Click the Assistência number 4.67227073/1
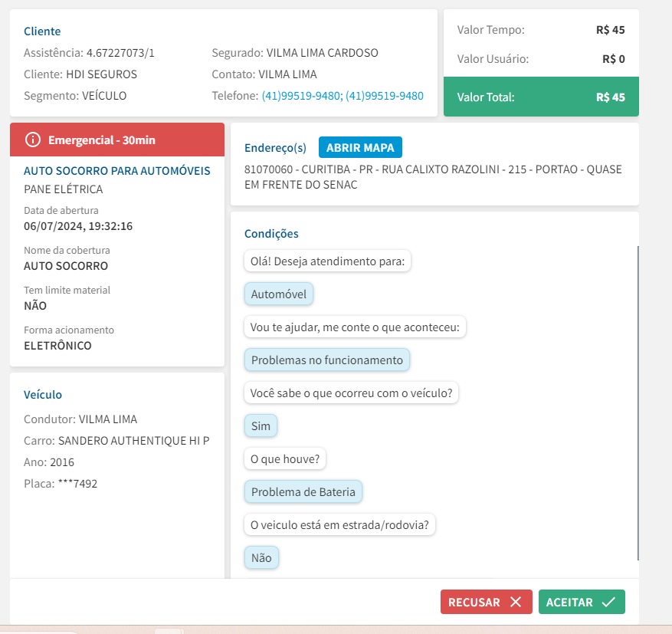 [x=120, y=53]
